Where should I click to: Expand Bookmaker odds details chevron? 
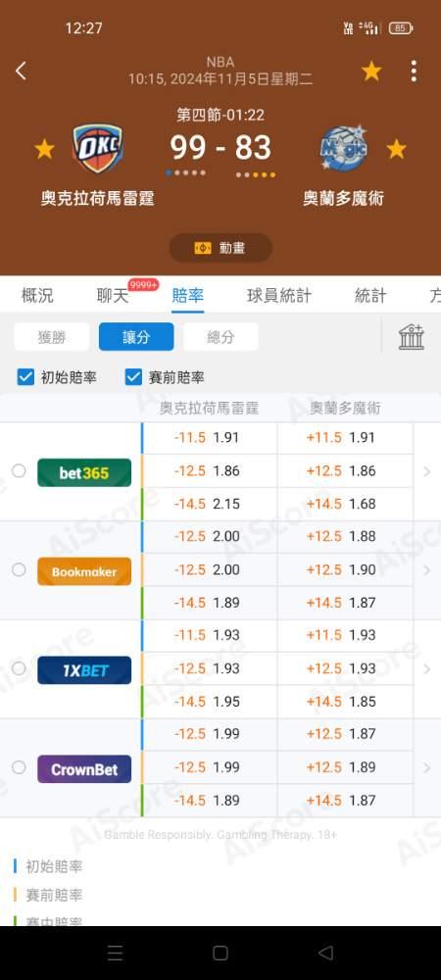427,570
